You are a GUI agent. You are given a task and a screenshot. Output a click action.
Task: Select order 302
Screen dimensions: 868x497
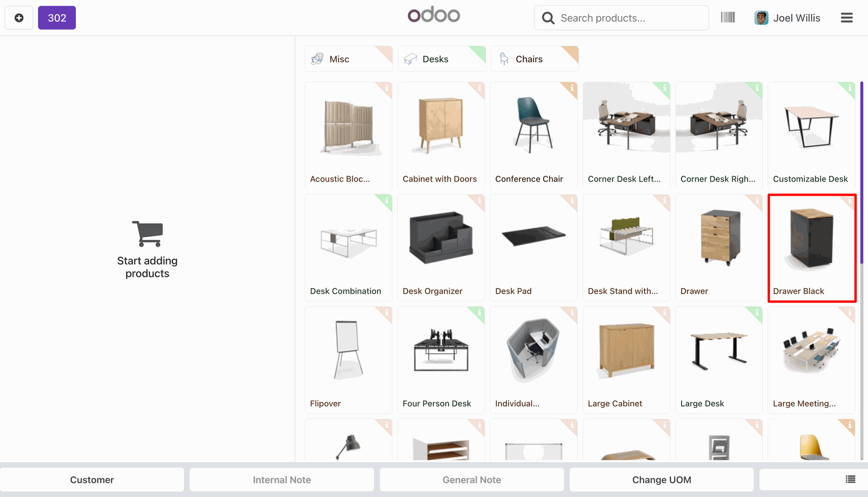(x=57, y=18)
